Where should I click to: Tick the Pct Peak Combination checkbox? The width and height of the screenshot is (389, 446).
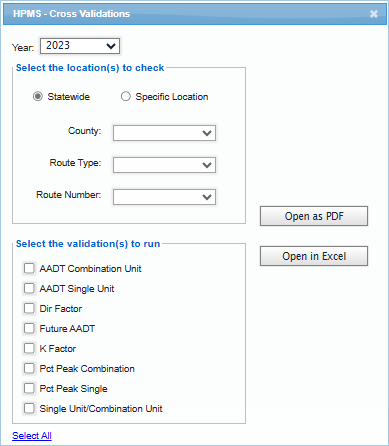pyautogui.click(x=29, y=368)
